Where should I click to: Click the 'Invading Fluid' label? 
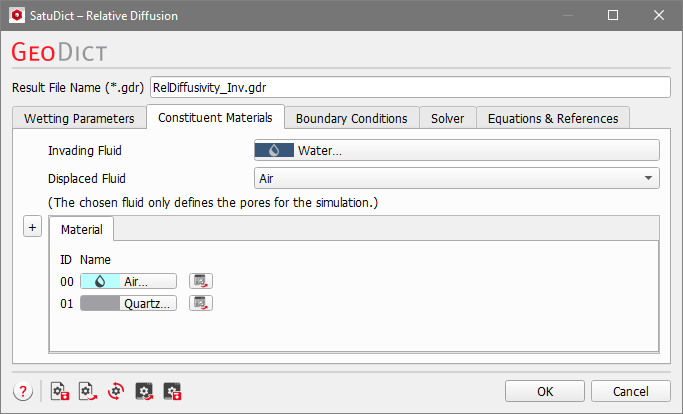coord(85,150)
